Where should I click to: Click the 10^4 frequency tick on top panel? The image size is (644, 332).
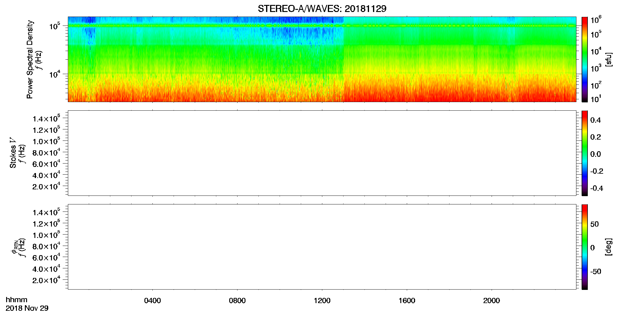tap(55, 74)
